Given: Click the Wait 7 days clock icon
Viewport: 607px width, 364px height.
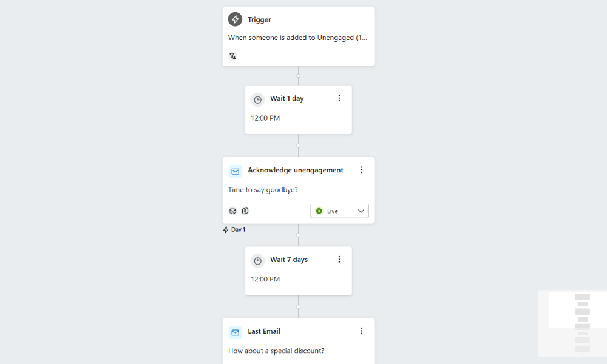Looking at the screenshot, I should click(257, 260).
